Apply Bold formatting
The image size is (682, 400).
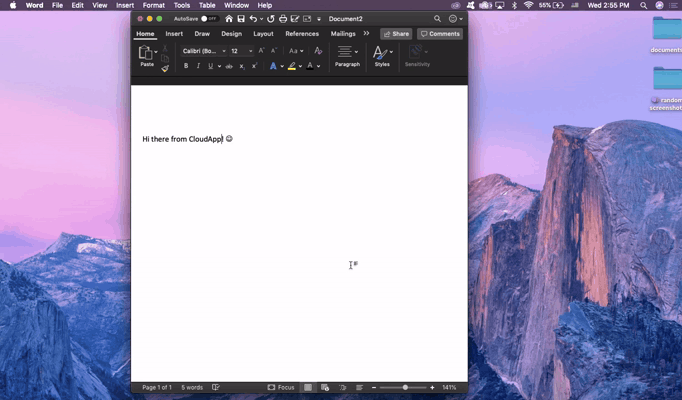coord(186,66)
